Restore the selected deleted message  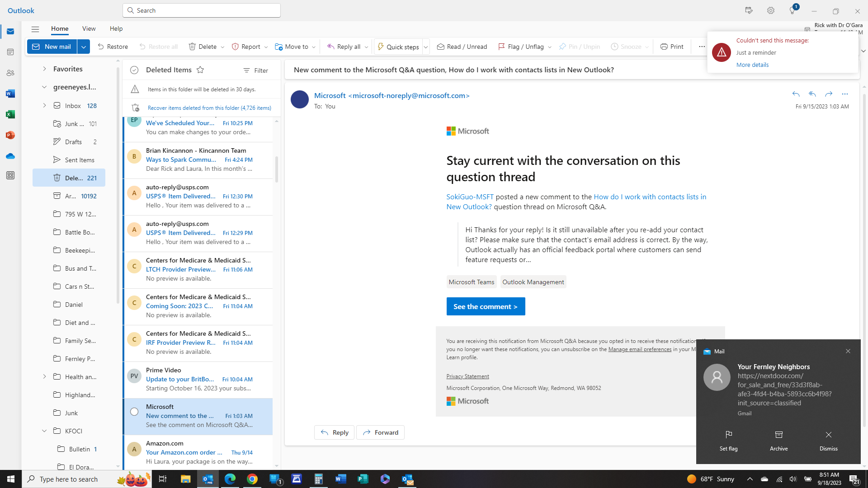pos(113,47)
